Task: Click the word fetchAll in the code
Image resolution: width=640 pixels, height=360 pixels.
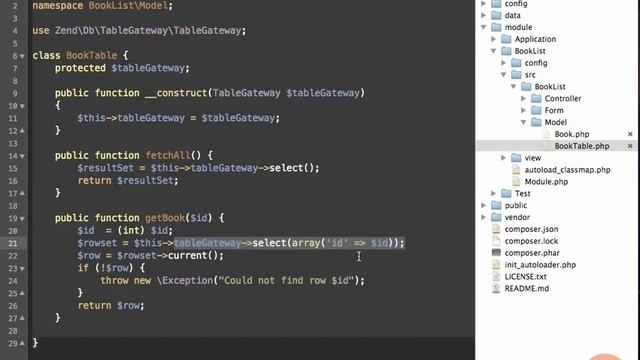Action: coord(168,156)
